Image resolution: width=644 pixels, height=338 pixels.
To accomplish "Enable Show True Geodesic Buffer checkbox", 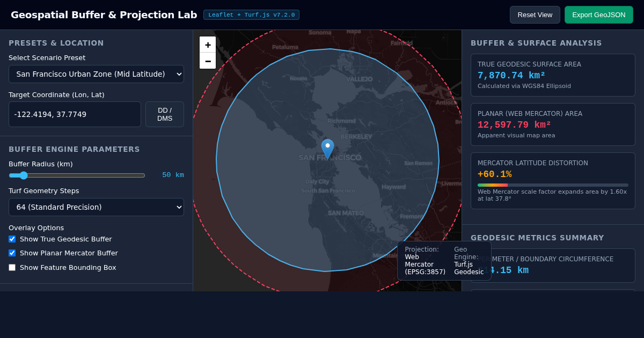I will (x=12, y=239).
